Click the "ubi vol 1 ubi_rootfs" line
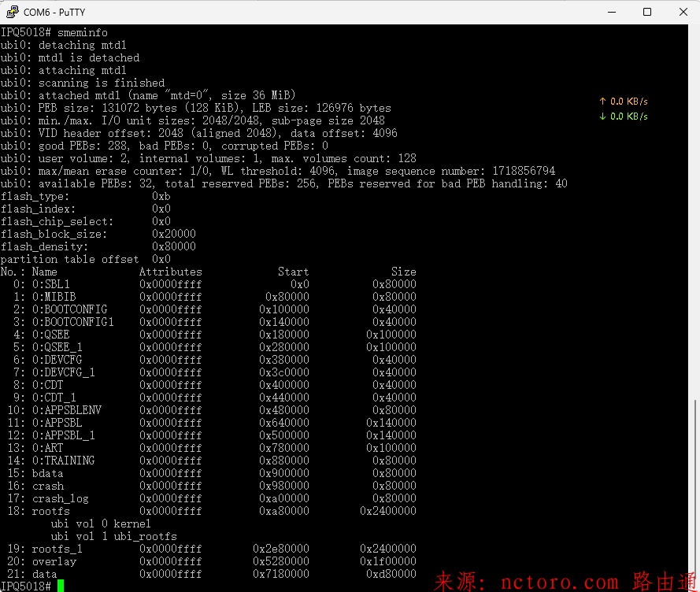700x592 pixels. [113, 536]
